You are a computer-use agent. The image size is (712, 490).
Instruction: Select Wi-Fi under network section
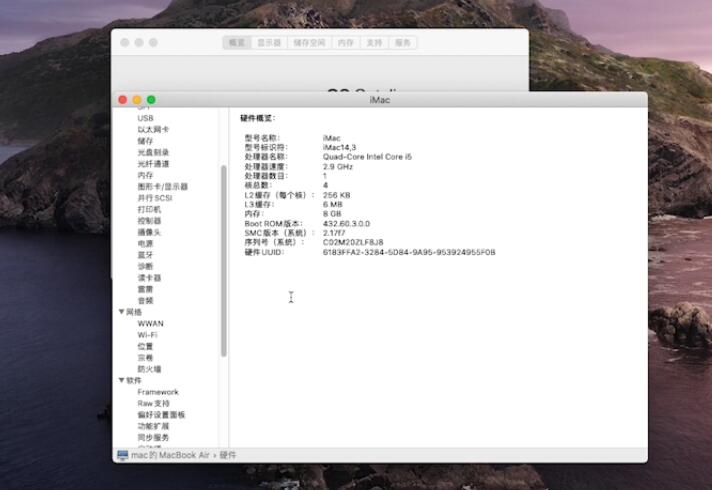click(x=147, y=335)
